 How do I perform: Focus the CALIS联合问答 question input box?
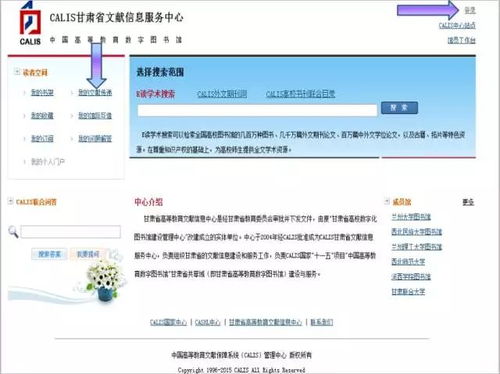click(x=71, y=232)
